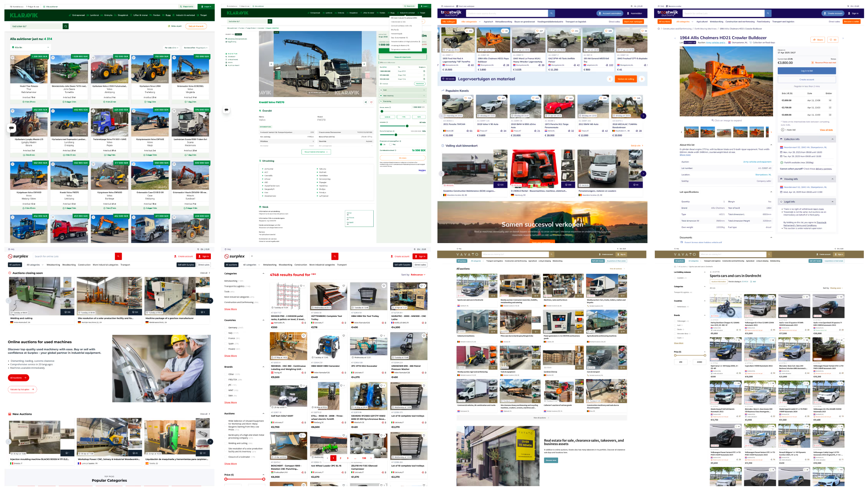The width and height of the screenshot is (868, 490).
Task: Select Agrarisch in Dutch Troostwijk navigation
Action: point(488,22)
